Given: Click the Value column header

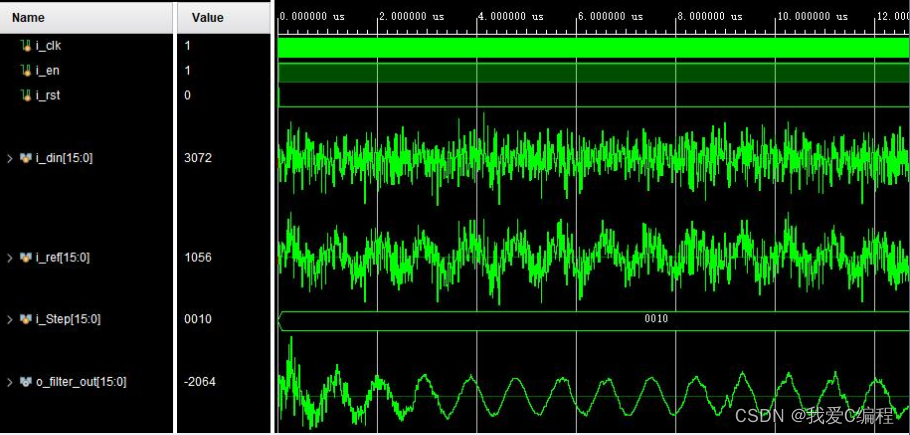Looking at the screenshot, I should coord(207,17).
